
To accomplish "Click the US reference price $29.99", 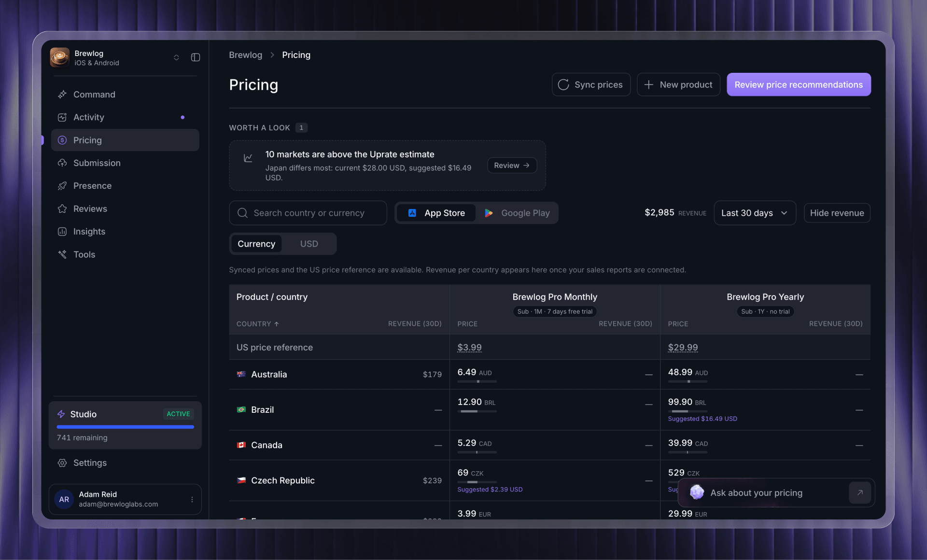I will click(683, 348).
